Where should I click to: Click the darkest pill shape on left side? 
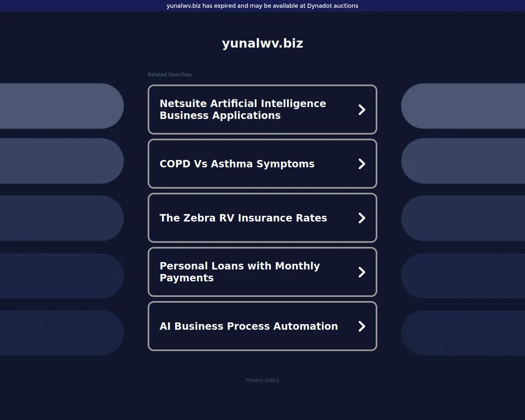62,333
